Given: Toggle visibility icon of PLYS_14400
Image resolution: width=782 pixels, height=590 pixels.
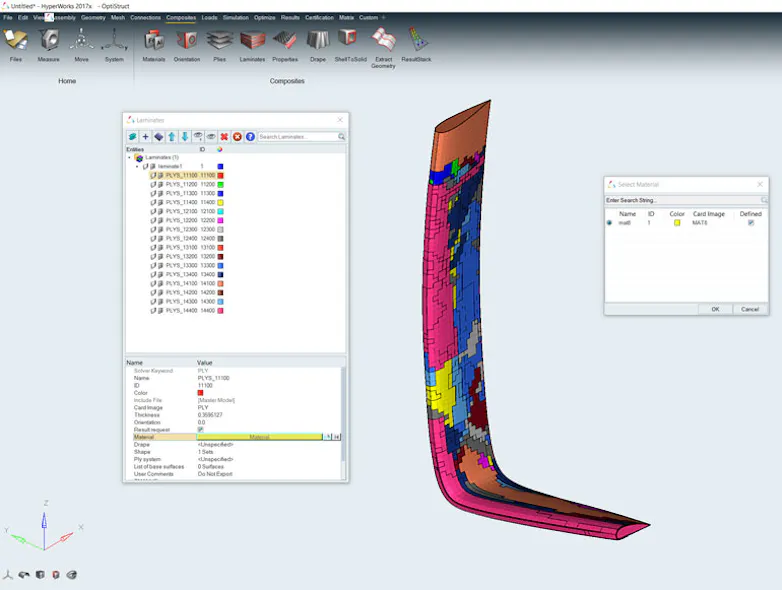Looking at the screenshot, I should click(153, 310).
